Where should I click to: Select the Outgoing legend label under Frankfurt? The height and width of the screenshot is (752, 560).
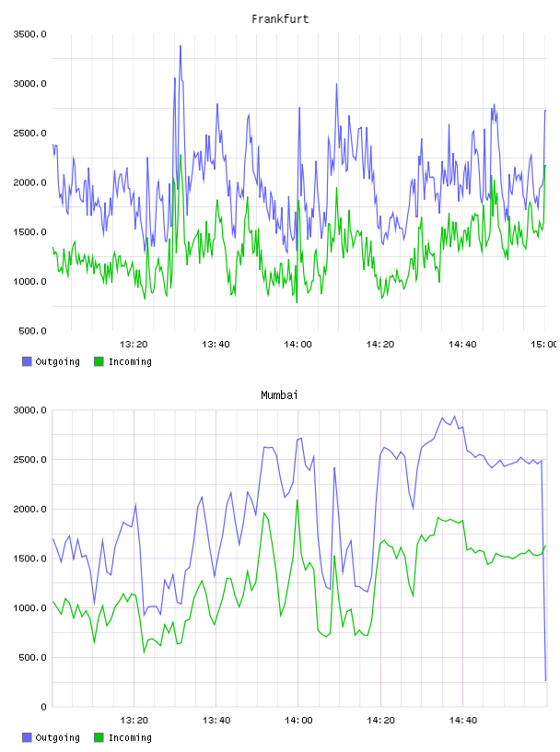point(57,362)
